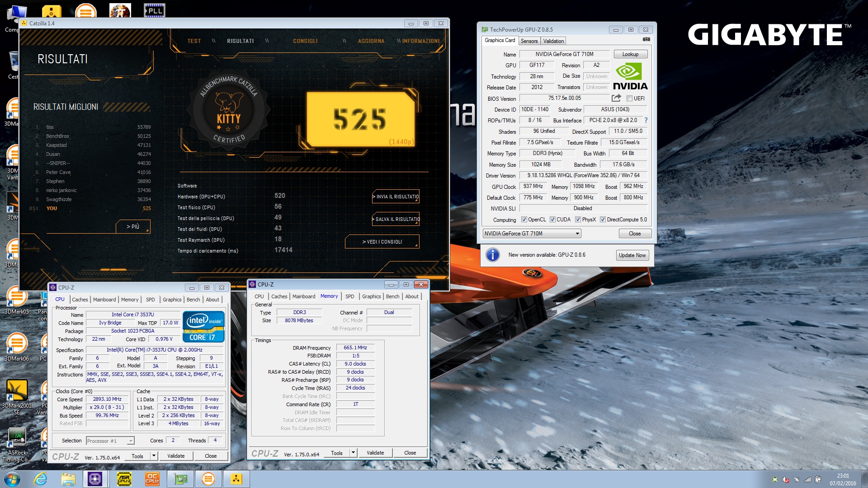Open the 3DMark05 desktop shortcut

click(x=17, y=300)
